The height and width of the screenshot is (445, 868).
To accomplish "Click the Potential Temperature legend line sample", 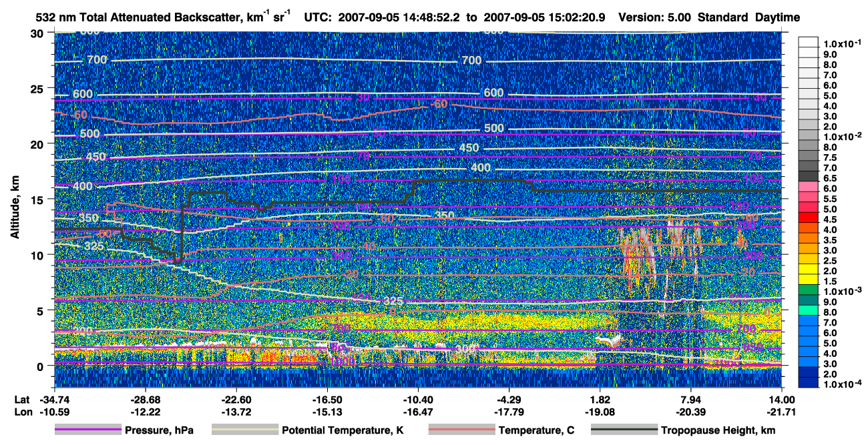I will coord(244,430).
